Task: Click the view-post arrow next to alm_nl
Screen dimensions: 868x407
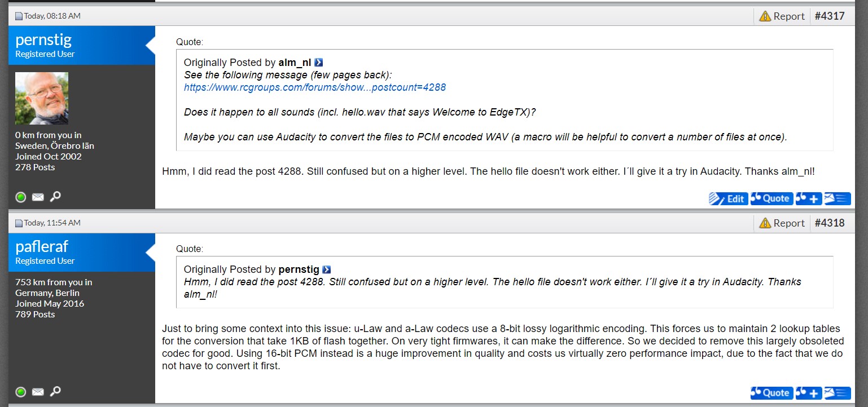Action: pos(319,63)
